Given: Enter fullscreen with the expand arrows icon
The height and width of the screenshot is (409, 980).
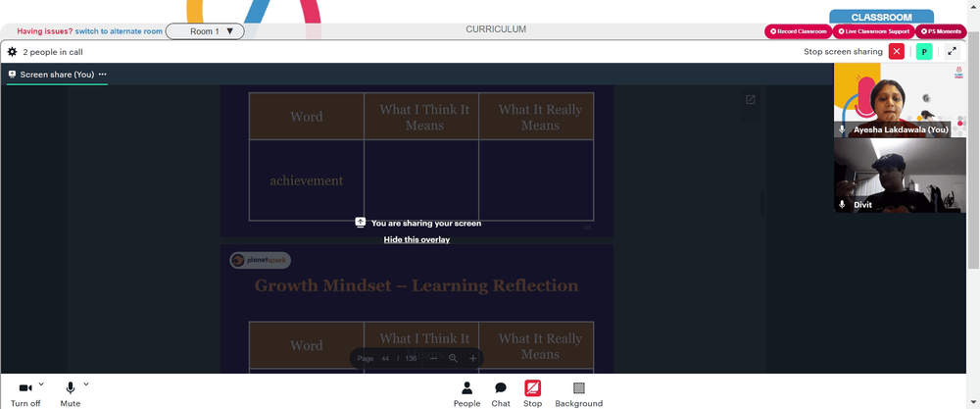Looking at the screenshot, I should tap(951, 52).
